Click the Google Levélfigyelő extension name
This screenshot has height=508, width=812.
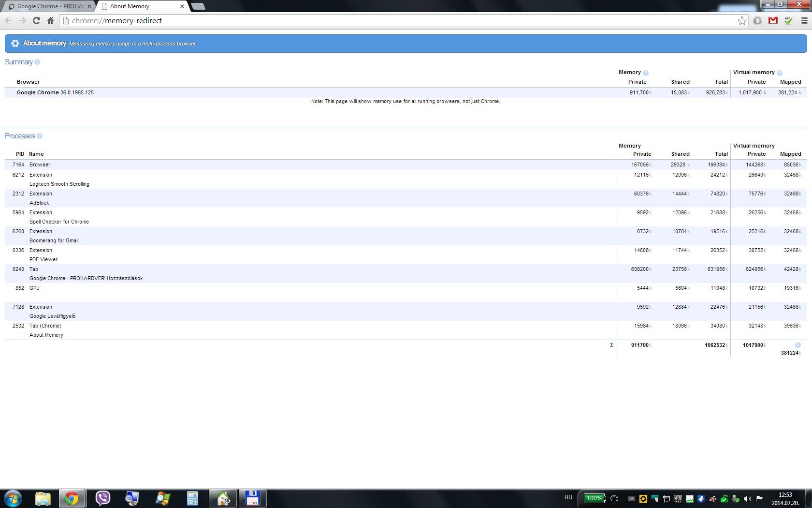[x=52, y=316]
